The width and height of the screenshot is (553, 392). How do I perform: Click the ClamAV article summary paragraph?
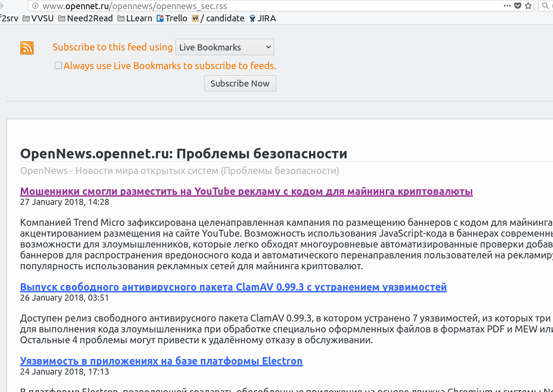pos(286,329)
